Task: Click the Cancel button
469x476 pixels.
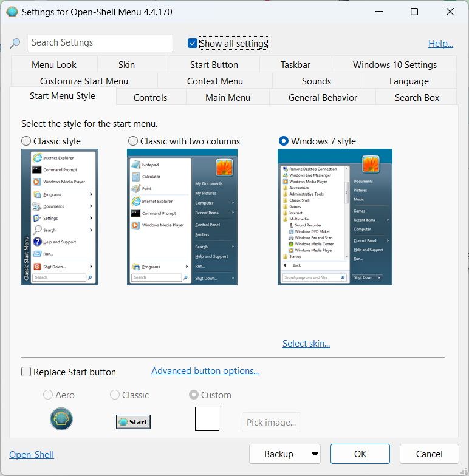Action: (429, 454)
